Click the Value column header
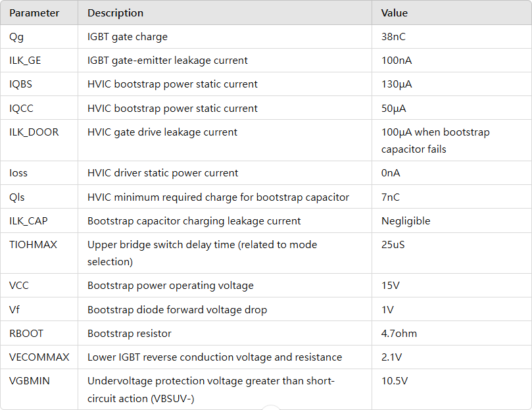The image size is (532, 410). coord(395,13)
